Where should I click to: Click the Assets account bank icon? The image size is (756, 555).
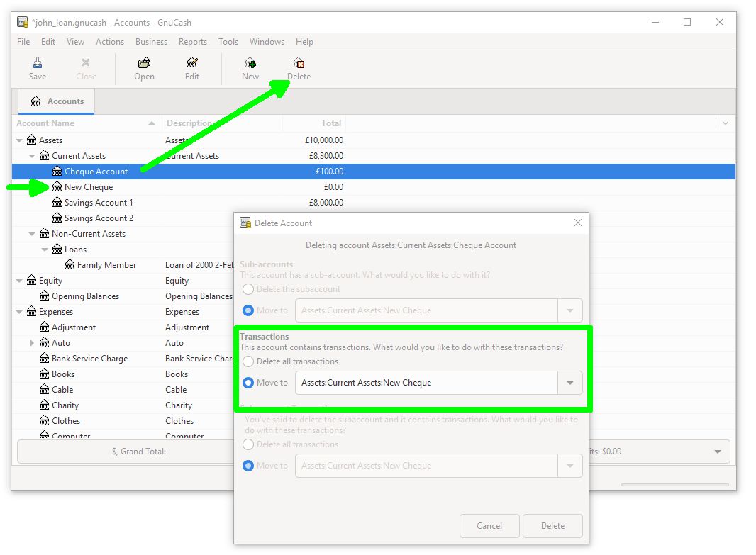[x=31, y=140]
